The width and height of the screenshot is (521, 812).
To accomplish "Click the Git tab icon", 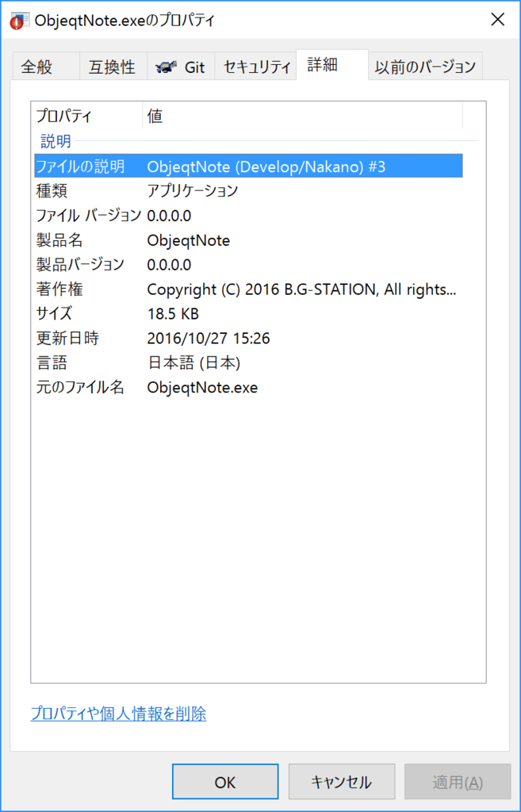I will tap(167, 67).
